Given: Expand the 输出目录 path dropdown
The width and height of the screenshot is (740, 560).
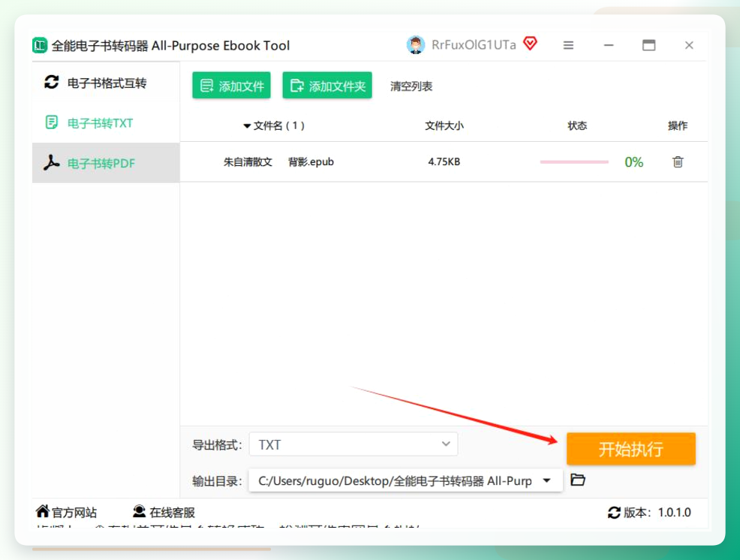Looking at the screenshot, I should pos(546,480).
